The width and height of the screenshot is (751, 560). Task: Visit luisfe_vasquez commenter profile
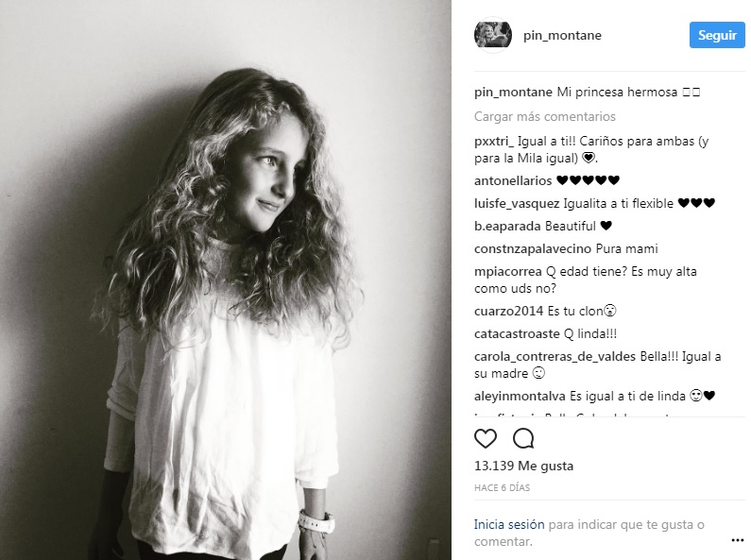(x=517, y=203)
